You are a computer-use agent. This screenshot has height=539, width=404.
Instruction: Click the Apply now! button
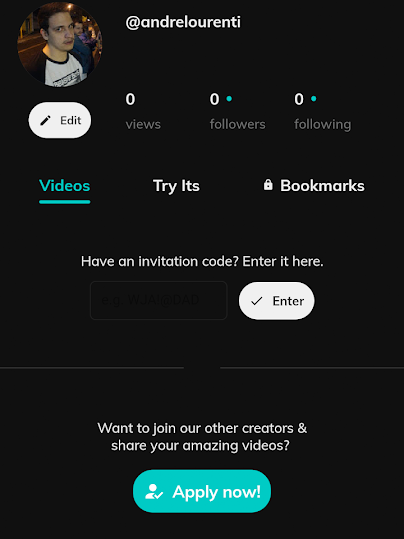tap(202, 491)
